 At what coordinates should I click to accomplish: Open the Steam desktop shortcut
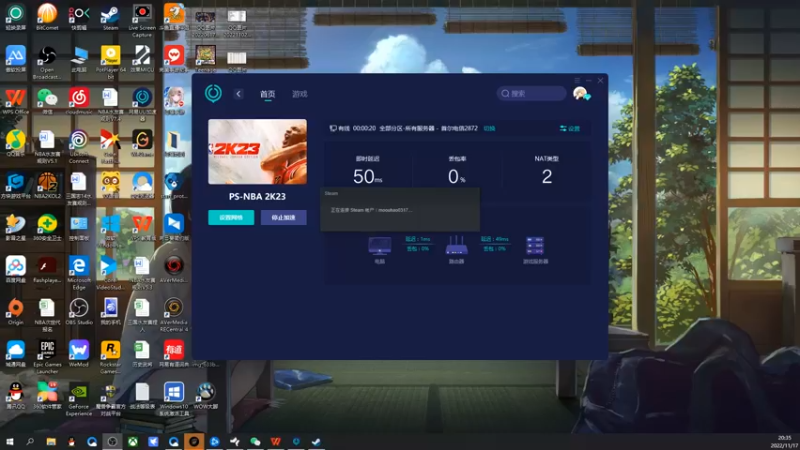[110, 17]
